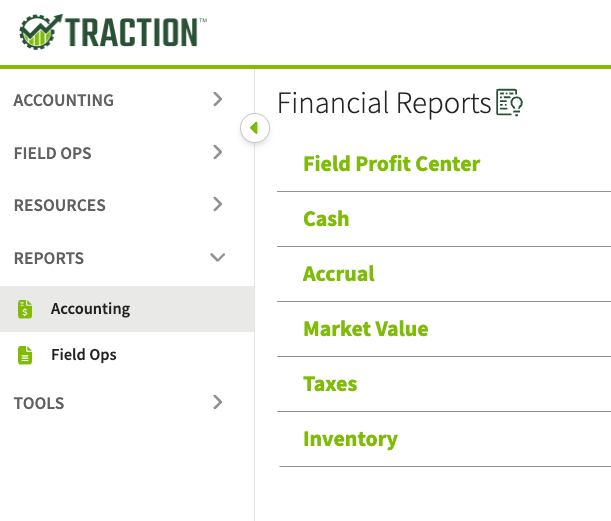The image size is (611, 521).
Task: Click the Financial Reports help lightbulb icon
Action: pos(509,102)
